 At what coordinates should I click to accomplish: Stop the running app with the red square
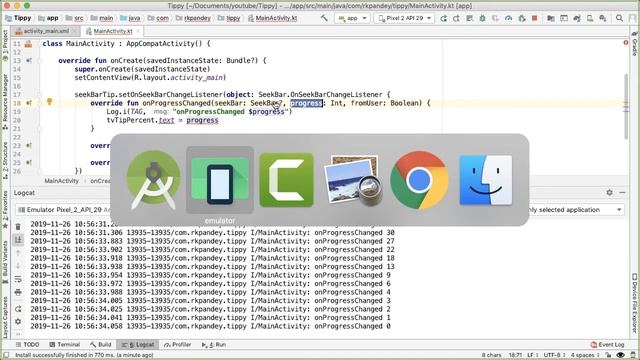[535, 18]
